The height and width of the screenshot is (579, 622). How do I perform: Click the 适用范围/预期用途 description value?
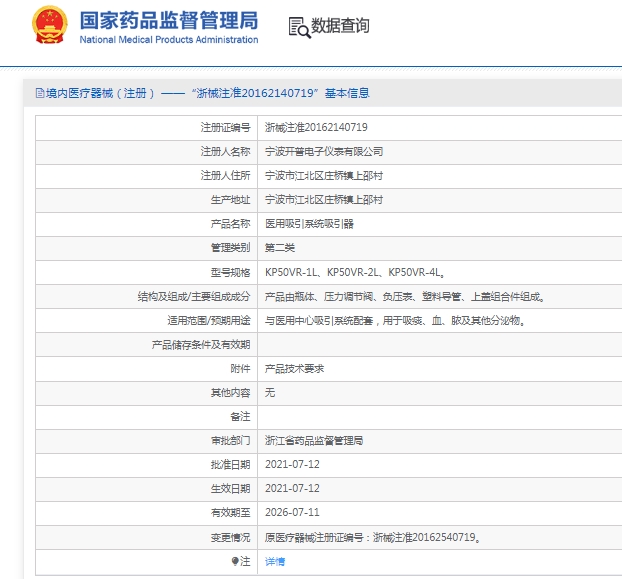[x=395, y=320]
